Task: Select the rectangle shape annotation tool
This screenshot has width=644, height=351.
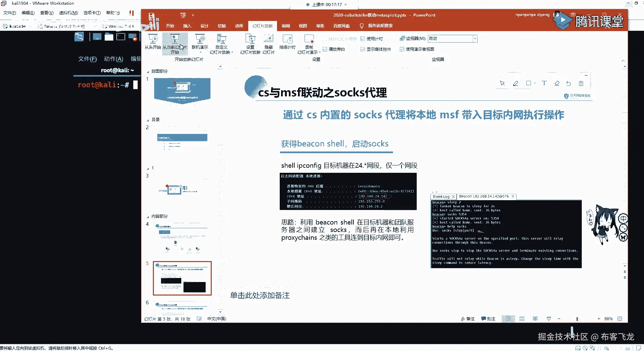Action: (x=529, y=83)
